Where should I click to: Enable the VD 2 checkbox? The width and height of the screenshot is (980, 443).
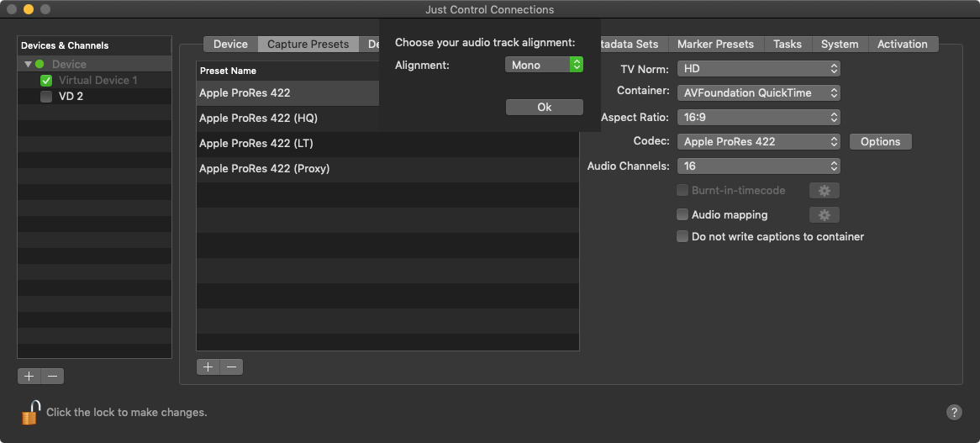pyautogui.click(x=45, y=96)
